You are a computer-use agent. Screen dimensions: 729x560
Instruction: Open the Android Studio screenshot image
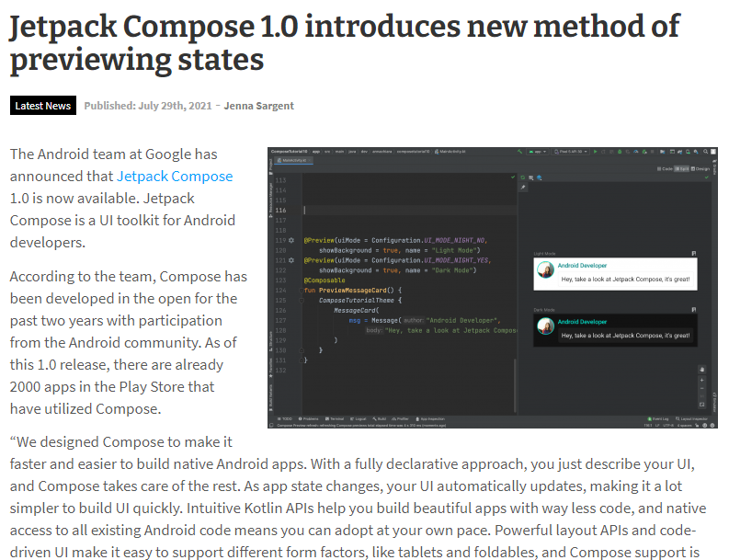tap(493, 288)
